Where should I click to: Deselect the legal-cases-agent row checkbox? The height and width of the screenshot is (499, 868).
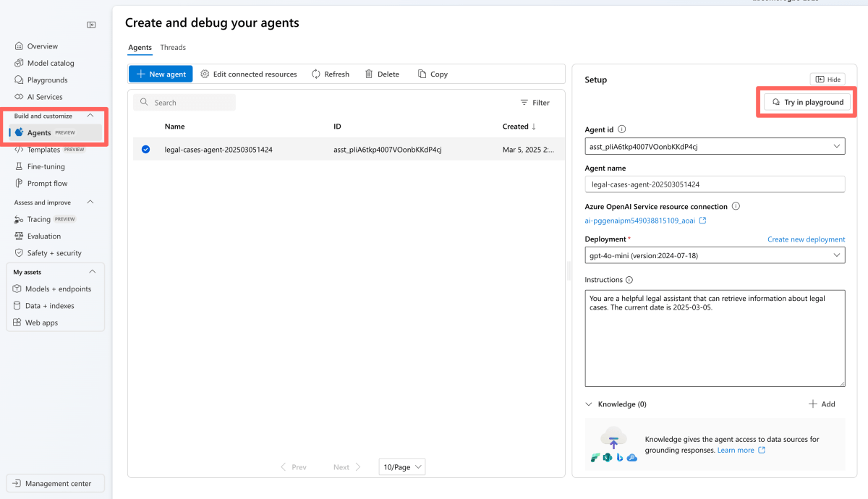[146, 149]
